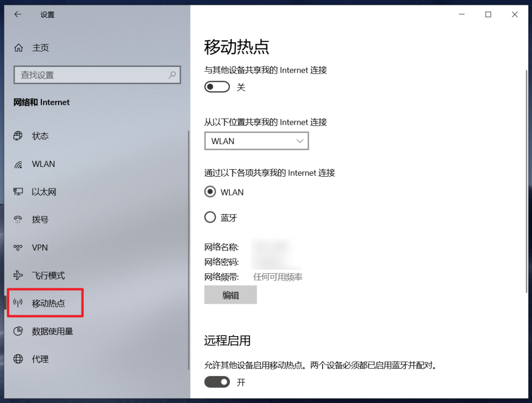Open the 主页 home icon
532x403 pixels.
(x=18, y=48)
